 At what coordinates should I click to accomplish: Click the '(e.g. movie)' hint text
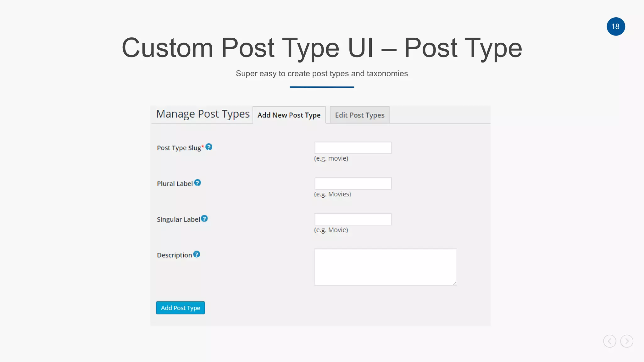(331, 158)
